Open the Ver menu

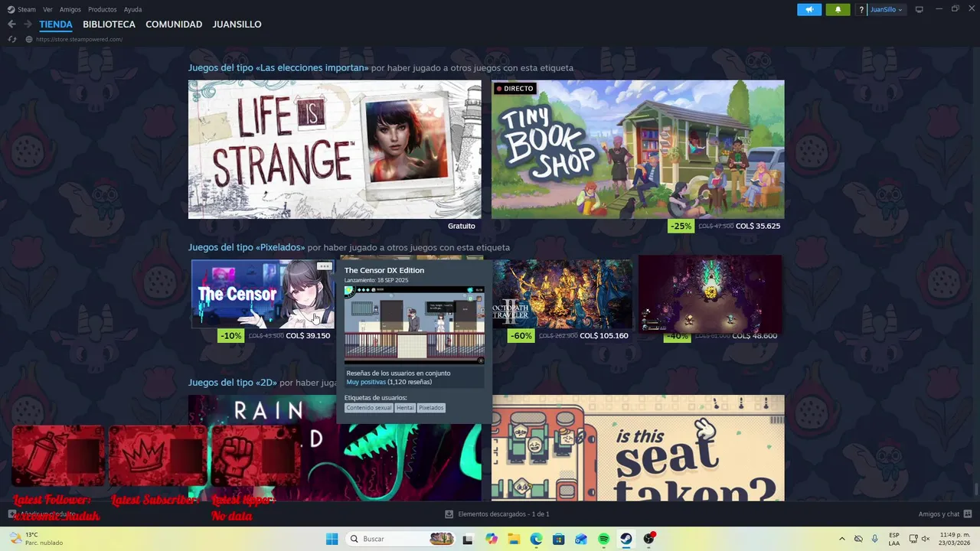[x=47, y=9]
